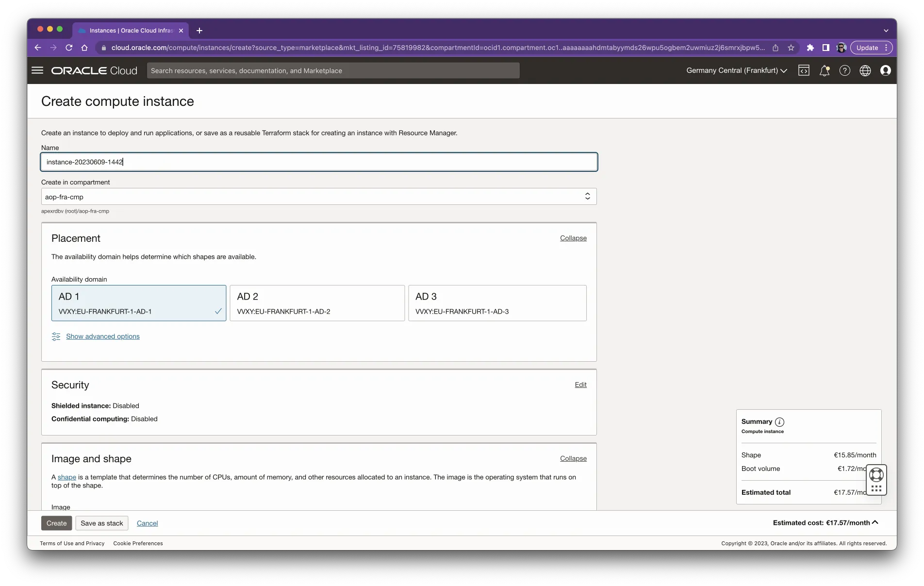
Task: Open Cookie Preferences
Action: tap(138, 543)
